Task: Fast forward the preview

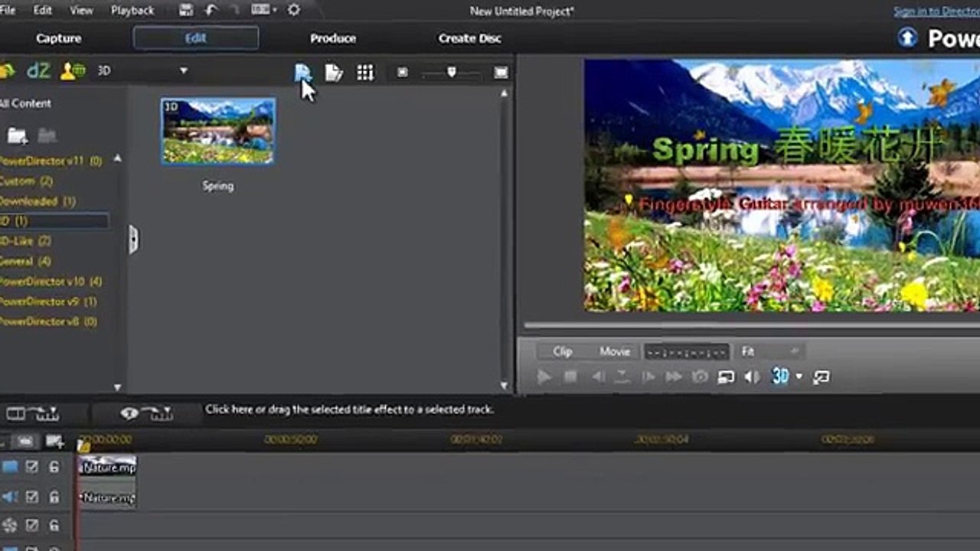Action: 674,377
